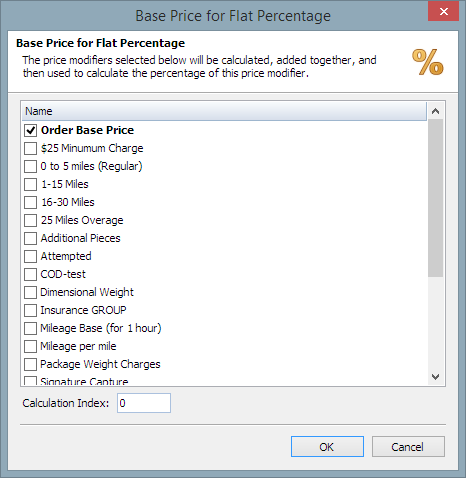Check Mileage Base (for 1 hour)
Screen dimensions: 466x478
[30, 328]
